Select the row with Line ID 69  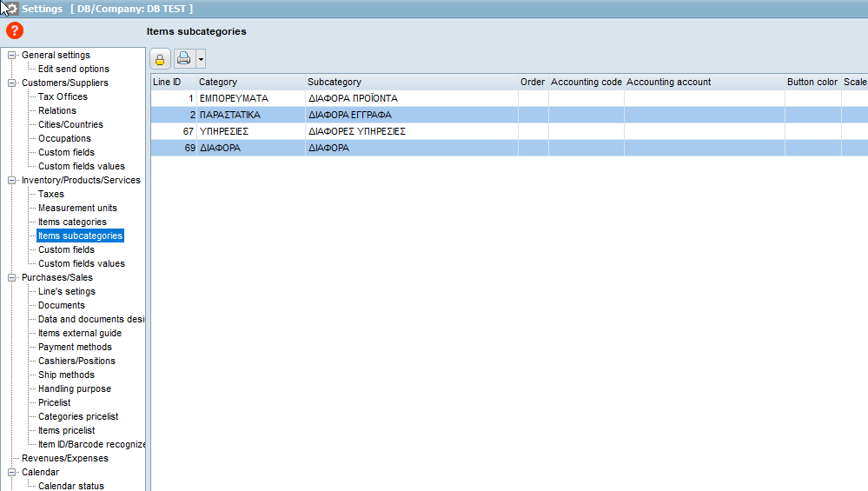click(509, 148)
